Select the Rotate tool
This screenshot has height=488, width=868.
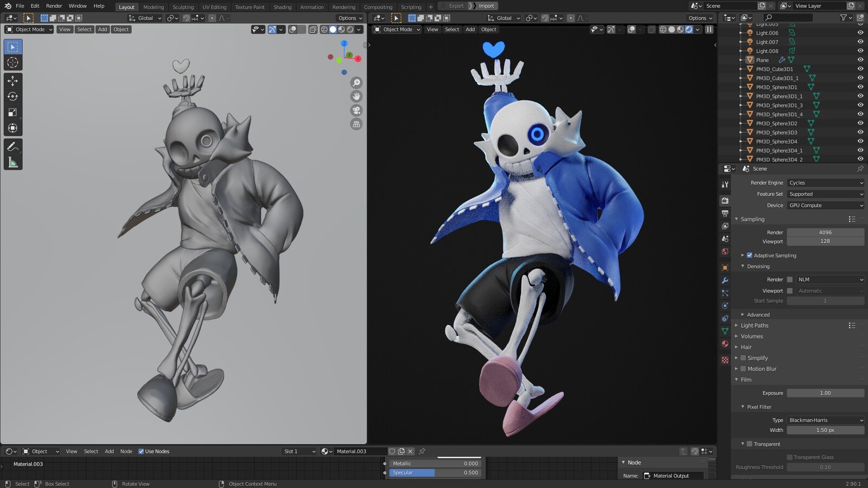click(x=12, y=97)
